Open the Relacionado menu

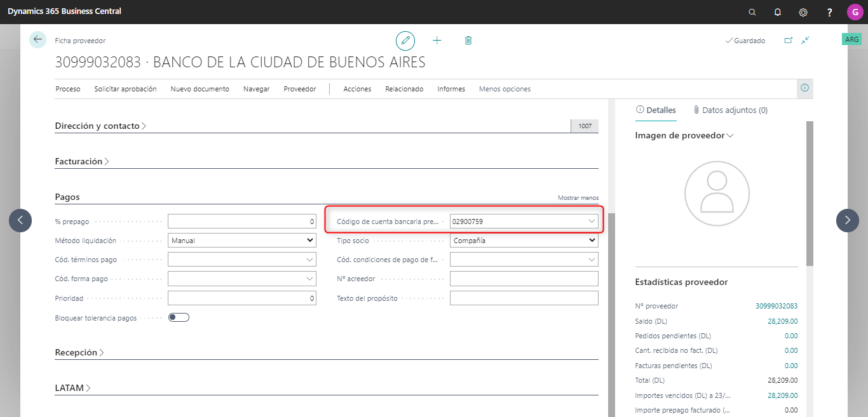[x=404, y=89]
